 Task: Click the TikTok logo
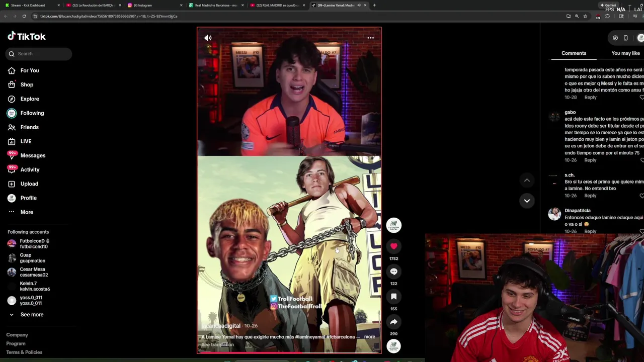pos(27,36)
